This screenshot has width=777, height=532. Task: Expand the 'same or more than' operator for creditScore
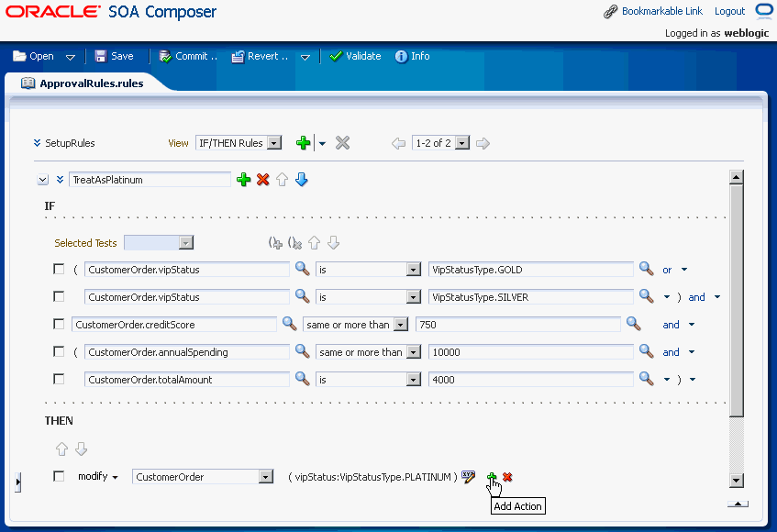pyautogui.click(x=400, y=325)
